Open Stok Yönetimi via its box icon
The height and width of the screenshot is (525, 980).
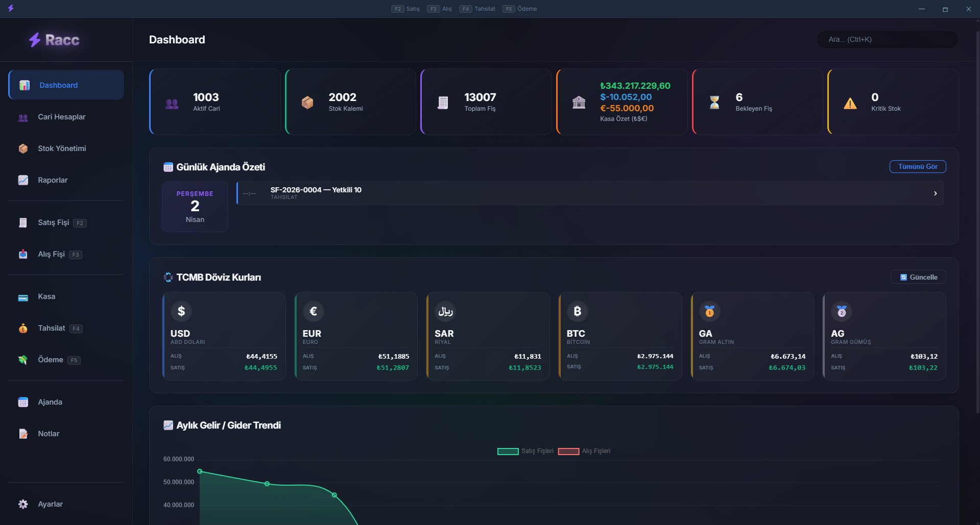click(23, 148)
